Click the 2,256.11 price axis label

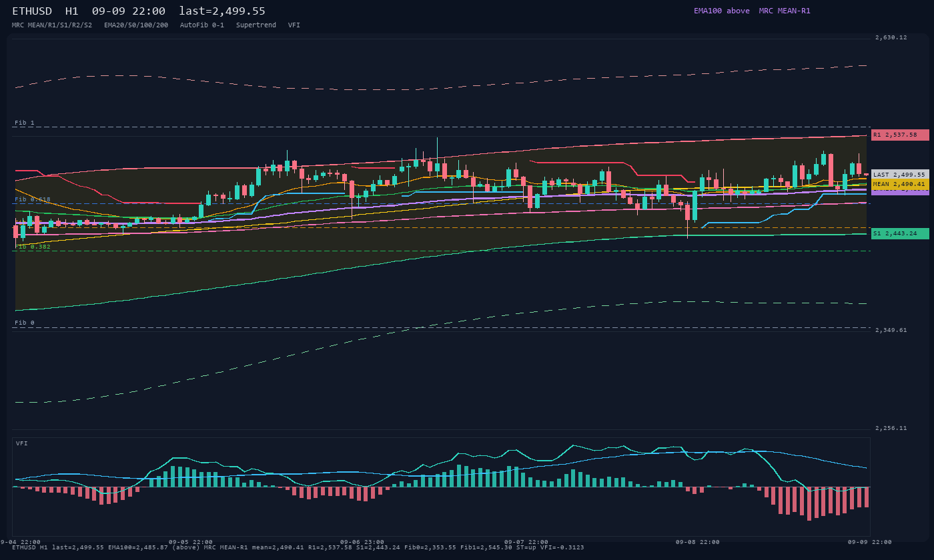(891, 428)
